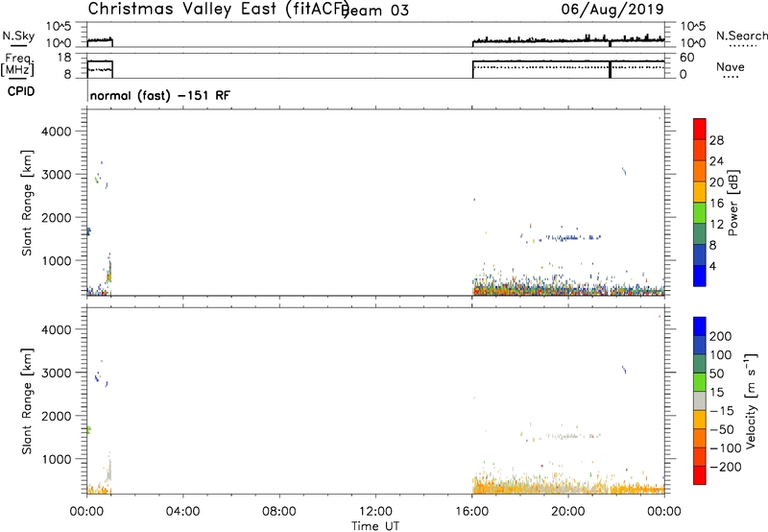Click the "18" tick on frequency axis

pyautogui.click(x=64, y=58)
